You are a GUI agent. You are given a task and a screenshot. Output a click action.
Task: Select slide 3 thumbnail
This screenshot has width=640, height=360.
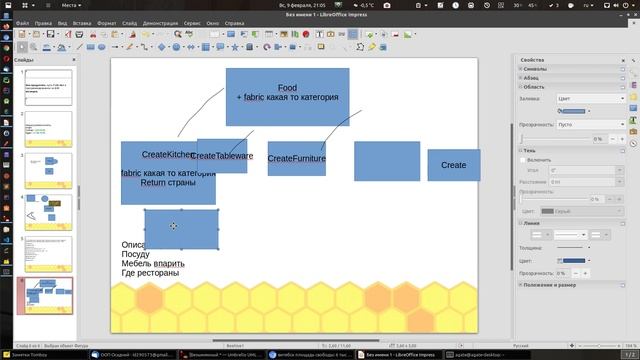click(48, 171)
